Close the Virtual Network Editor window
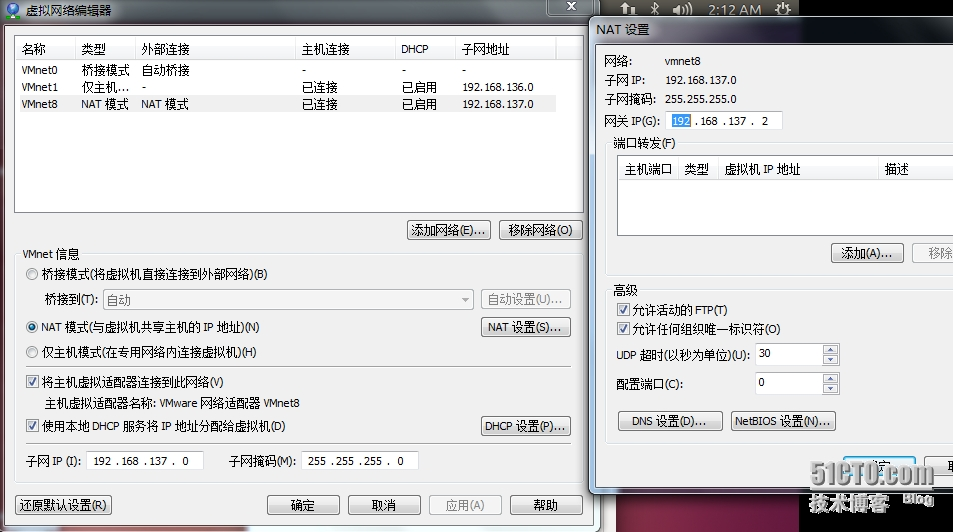This screenshot has height=532, width=953. click(x=571, y=7)
